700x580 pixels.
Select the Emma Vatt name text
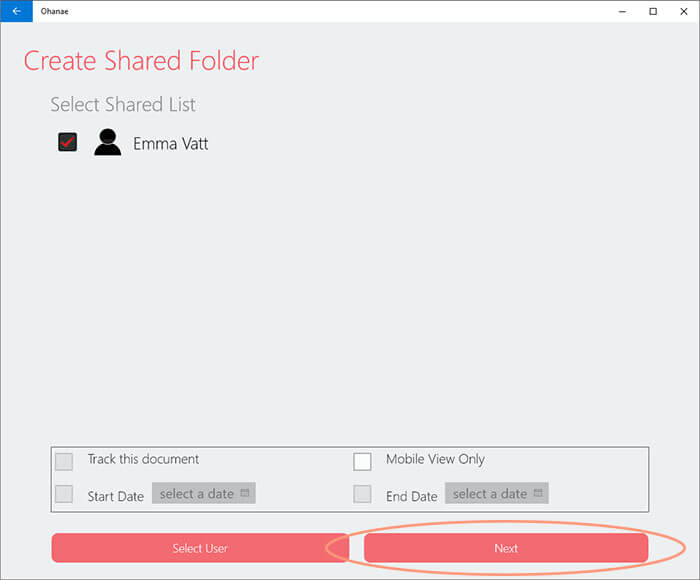(171, 144)
